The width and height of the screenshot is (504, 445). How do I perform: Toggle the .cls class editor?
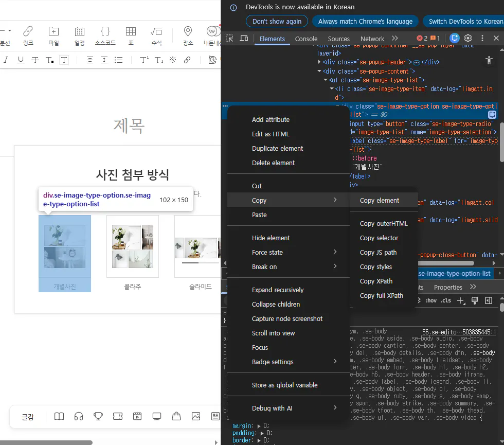coord(446,300)
